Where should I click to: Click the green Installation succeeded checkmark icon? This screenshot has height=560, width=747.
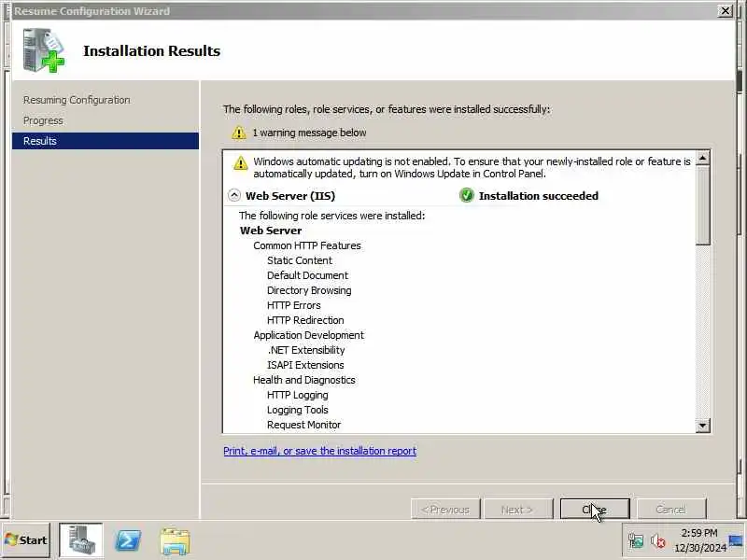coord(466,195)
